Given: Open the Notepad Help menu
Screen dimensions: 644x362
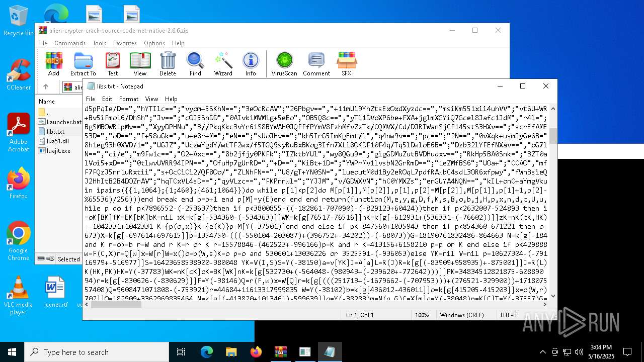Looking at the screenshot, I should point(171,99).
